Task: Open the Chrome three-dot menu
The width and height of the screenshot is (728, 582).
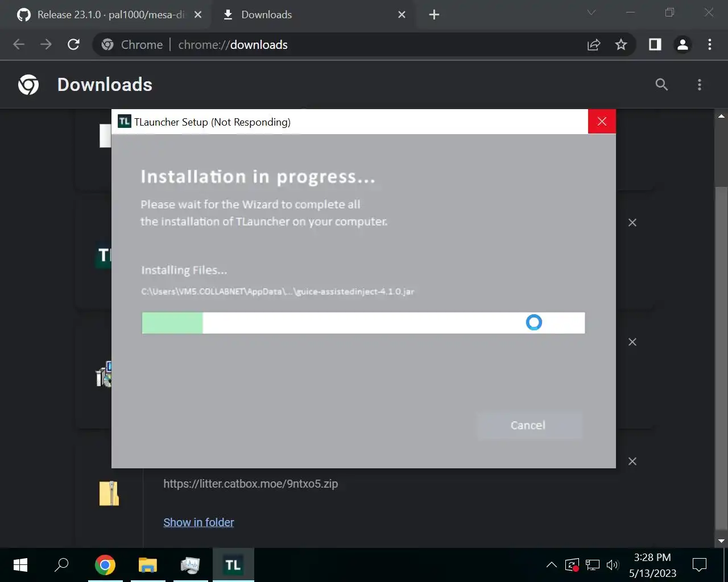Action: click(710, 44)
